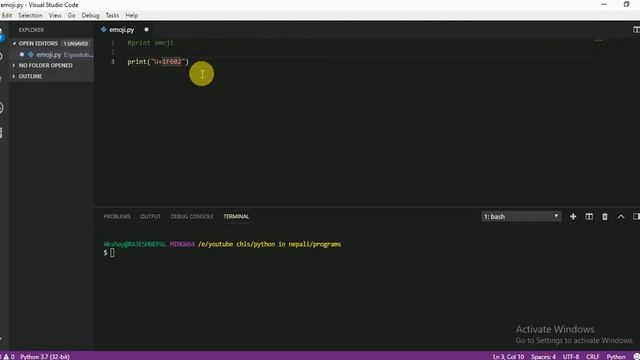Open the Debug menu

90,16
